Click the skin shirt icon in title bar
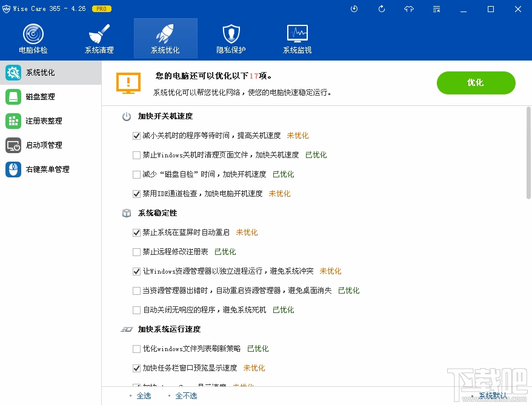Screen dimensions: 532x405 click(409, 9)
